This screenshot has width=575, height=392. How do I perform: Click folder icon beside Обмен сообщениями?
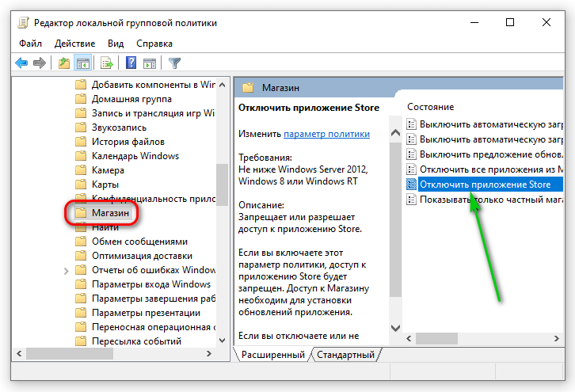[x=81, y=242]
